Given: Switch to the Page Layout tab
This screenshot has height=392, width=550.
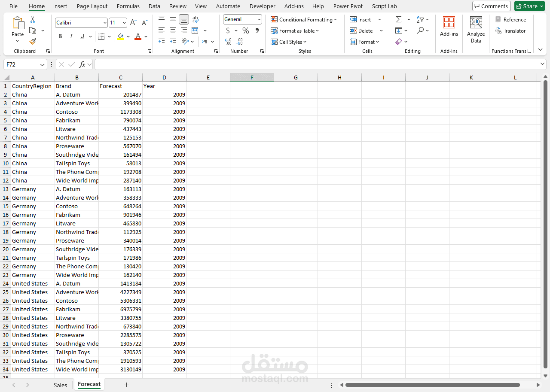Looking at the screenshot, I should pos(92,6).
